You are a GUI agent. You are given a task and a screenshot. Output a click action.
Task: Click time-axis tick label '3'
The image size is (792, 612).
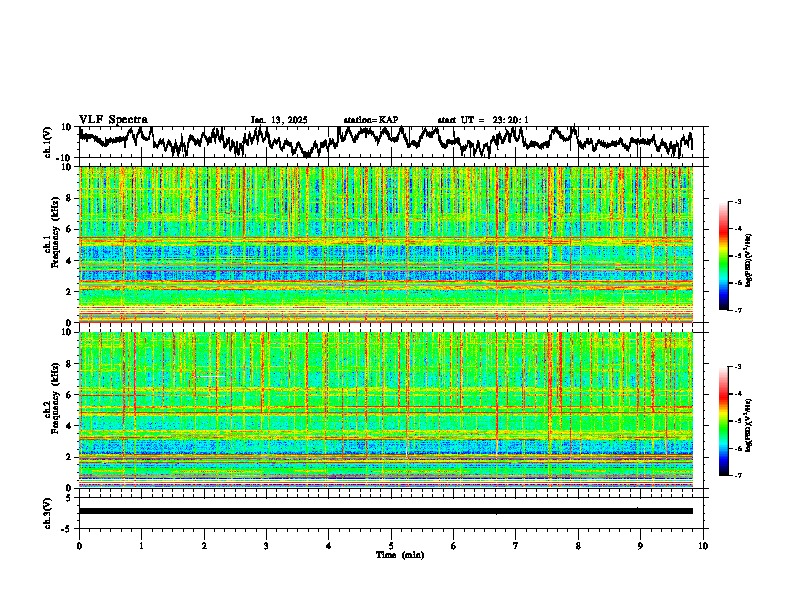pyautogui.click(x=266, y=546)
